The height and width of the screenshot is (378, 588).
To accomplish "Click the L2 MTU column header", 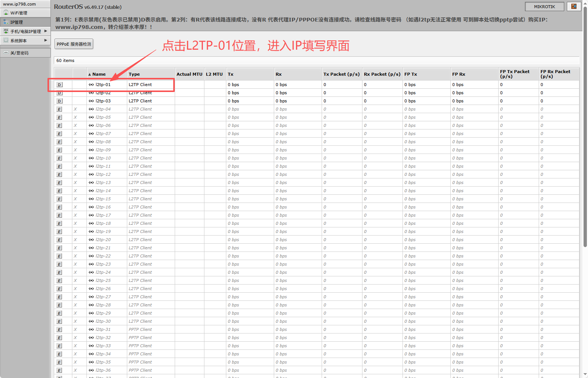I will (215, 74).
